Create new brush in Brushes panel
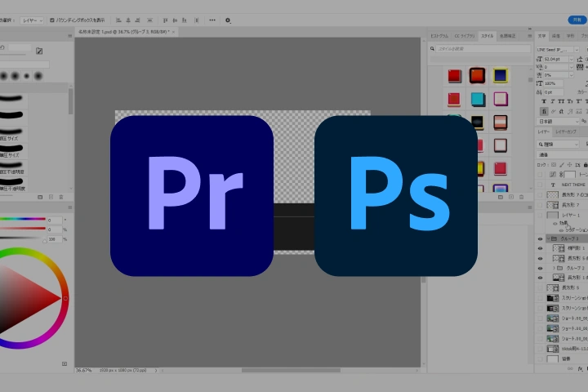This screenshot has width=588, height=392. click(51, 197)
